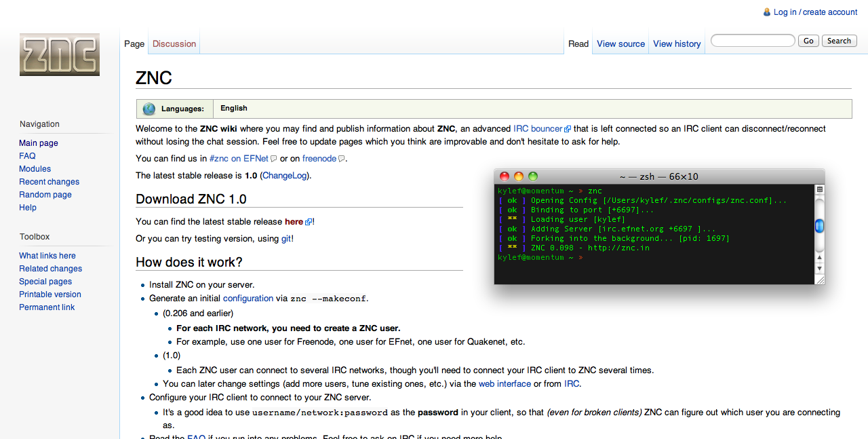Click the 'Install ZNC on your server.' bullet
This screenshot has height=439, width=868.
point(202,285)
